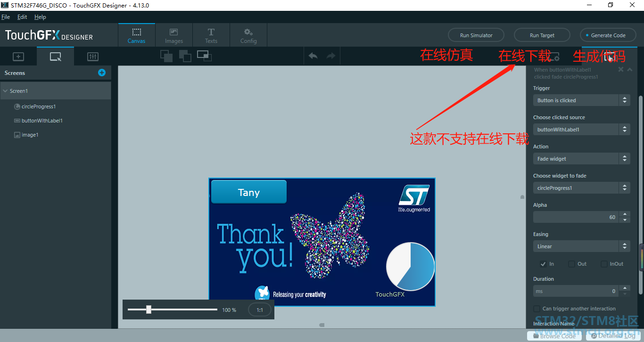The height and width of the screenshot is (342, 644).
Task: Open the properties gear tab on right panel
Action: (553, 57)
